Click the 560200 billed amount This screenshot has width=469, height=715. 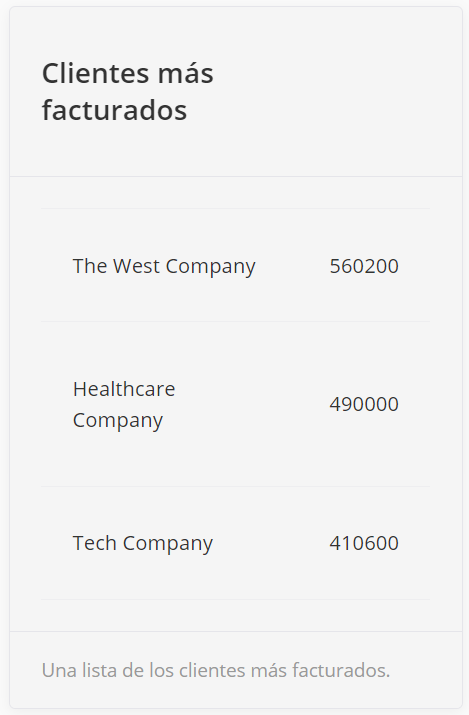pyautogui.click(x=364, y=266)
